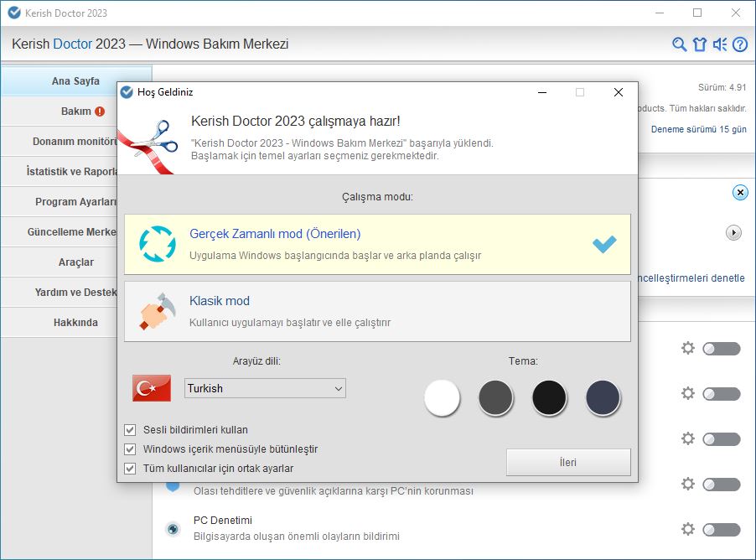This screenshot has height=560, width=756.
Task: Pick the gray theme swatch
Action: [x=495, y=397]
